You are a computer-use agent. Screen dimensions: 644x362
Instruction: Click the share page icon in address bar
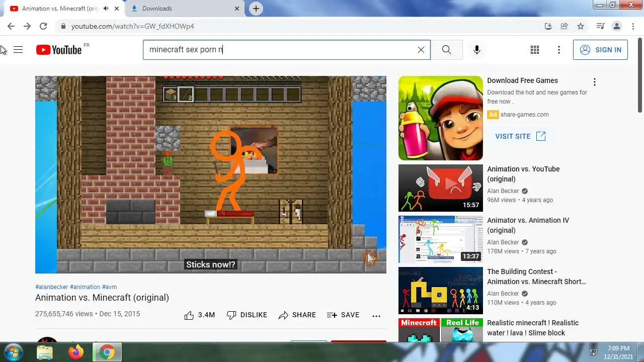(x=565, y=26)
